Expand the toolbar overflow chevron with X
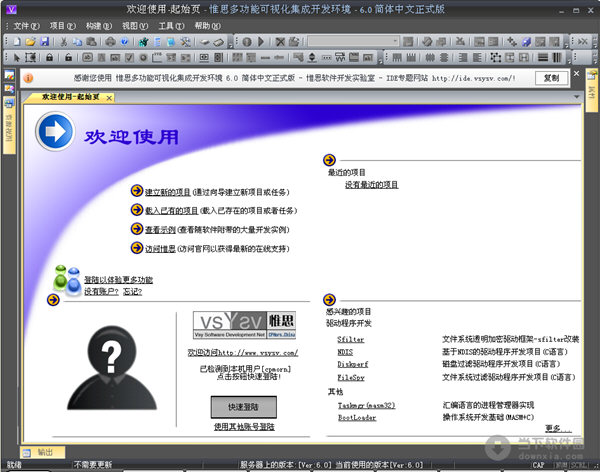Image resolution: width=600 pixels, height=472 pixels. [x=582, y=41]
